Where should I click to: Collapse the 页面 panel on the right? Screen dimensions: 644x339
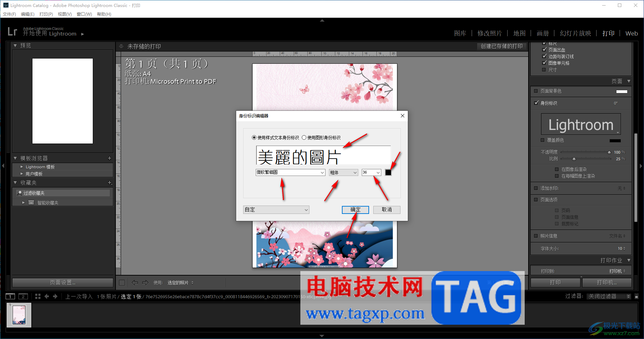tap(629, 81)
